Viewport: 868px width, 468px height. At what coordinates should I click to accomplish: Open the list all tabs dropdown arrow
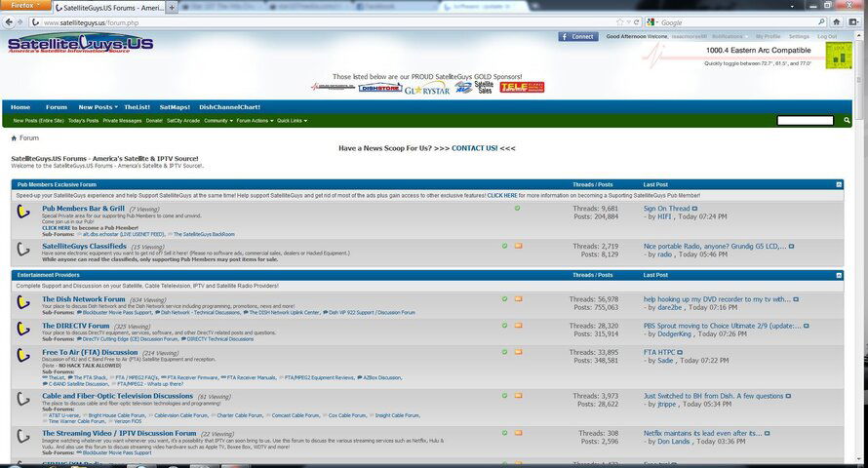coord(792,7)
